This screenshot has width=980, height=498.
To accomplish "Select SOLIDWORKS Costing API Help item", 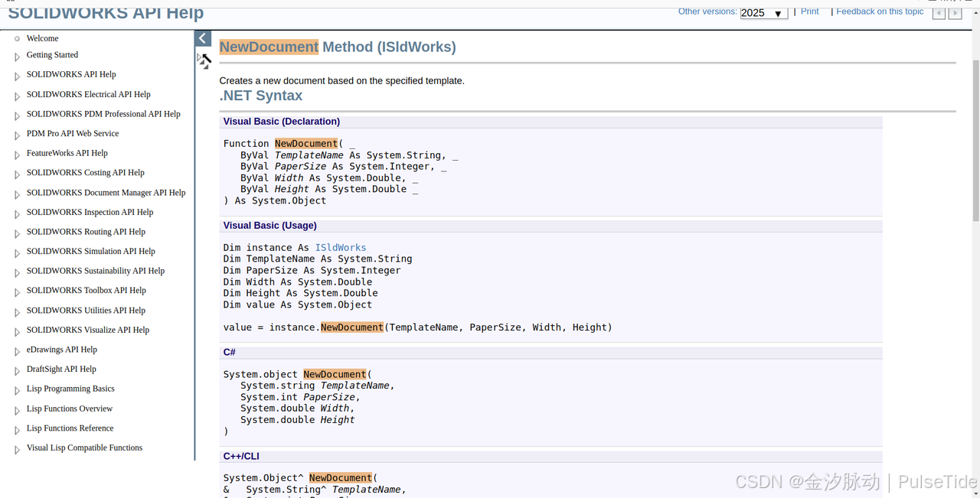I will (85, 173).
